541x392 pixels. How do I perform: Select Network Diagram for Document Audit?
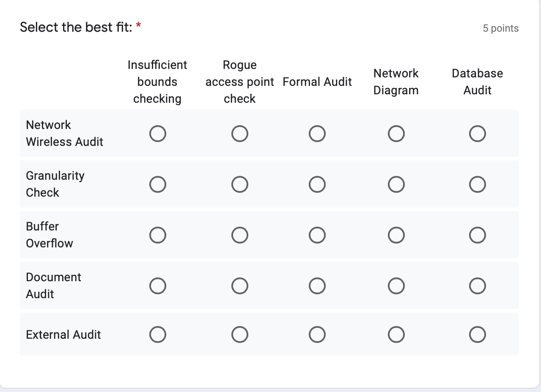click(x=396, y=285)
